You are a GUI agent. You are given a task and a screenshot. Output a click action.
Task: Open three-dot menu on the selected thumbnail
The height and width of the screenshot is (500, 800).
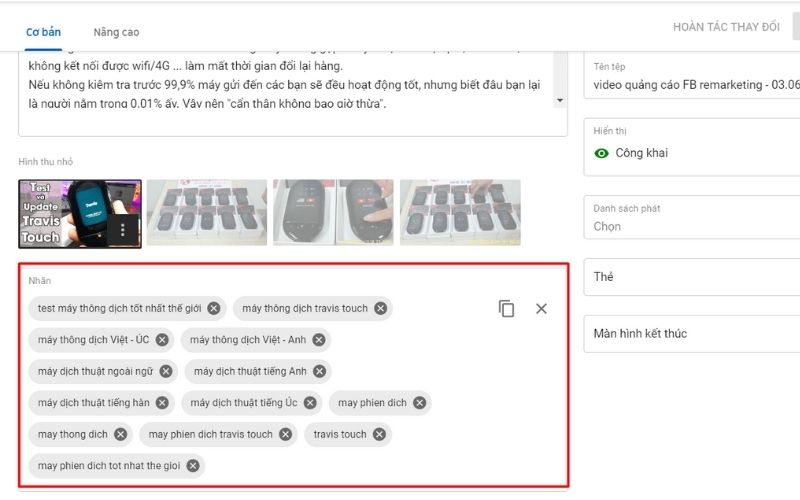tap(122, 230)
